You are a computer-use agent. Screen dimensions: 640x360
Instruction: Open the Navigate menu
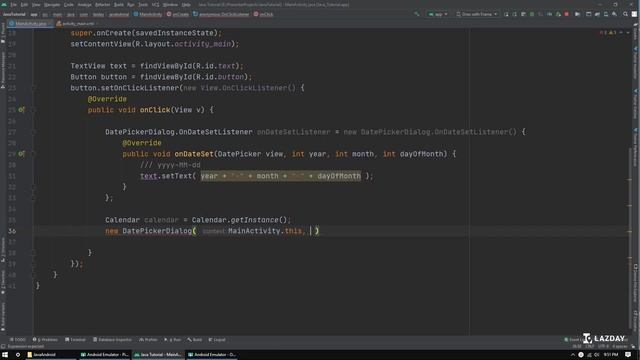[52, 4]
